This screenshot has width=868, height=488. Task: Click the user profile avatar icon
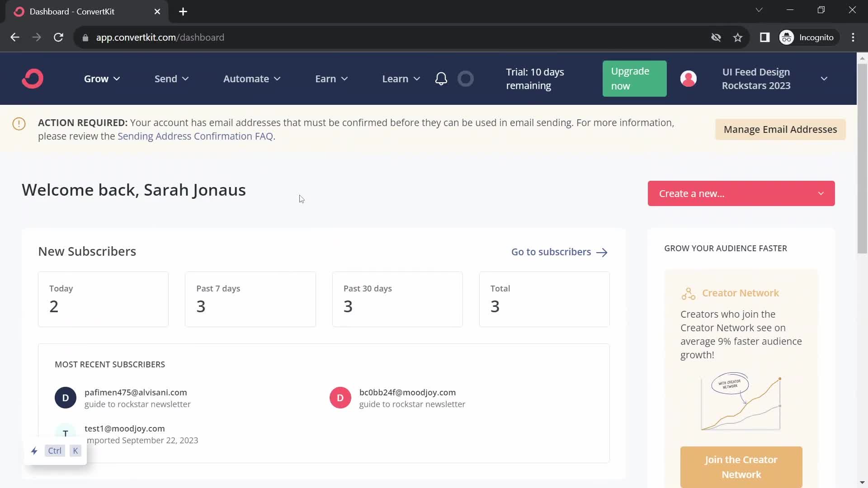pyautogui.click(x=688, y=78)
